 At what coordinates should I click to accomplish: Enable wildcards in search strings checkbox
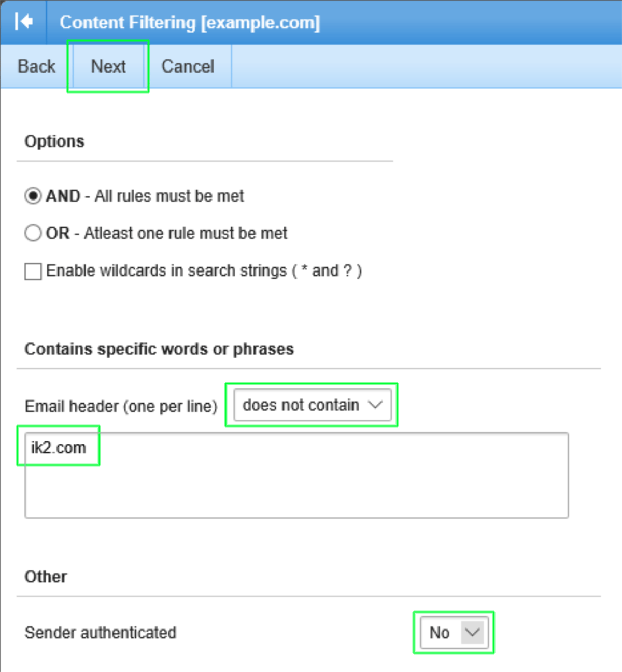point(33,271)
